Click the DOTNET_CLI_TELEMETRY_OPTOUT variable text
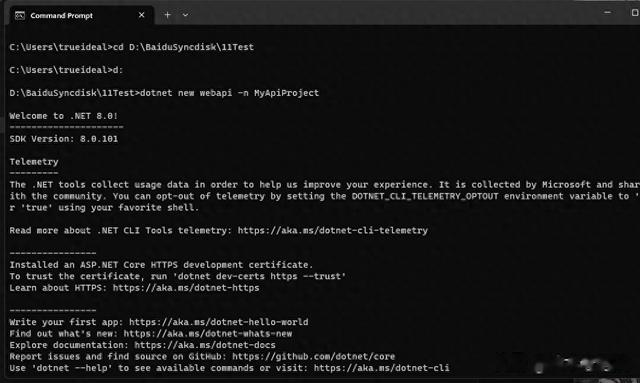The width and height of the screenshot is (640, 383). point(425,196)
